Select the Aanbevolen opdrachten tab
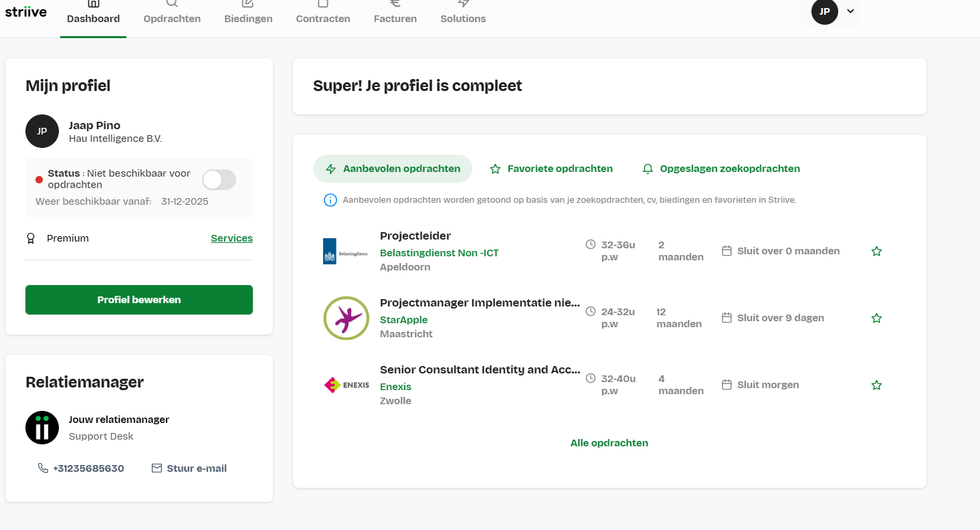The width and height of the screenshot is (980, 530). pos(393,169)
